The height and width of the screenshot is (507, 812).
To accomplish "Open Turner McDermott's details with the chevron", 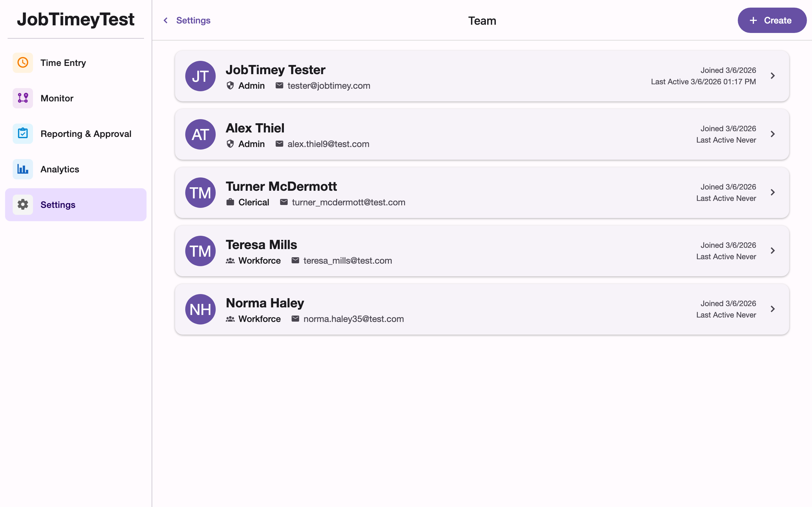I will [773, 192].
